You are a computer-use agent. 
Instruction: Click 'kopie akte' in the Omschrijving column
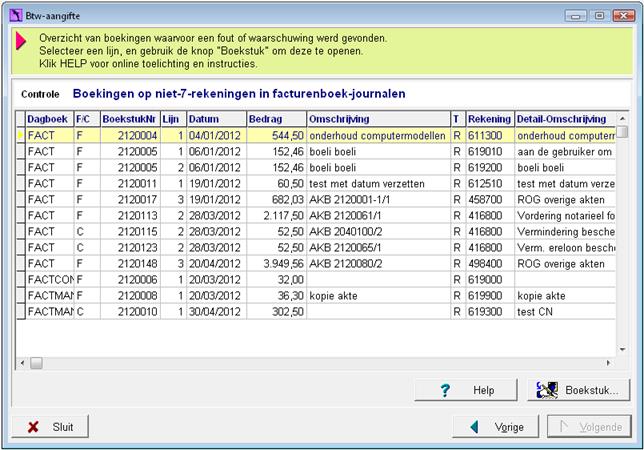(x=333, y=296)
